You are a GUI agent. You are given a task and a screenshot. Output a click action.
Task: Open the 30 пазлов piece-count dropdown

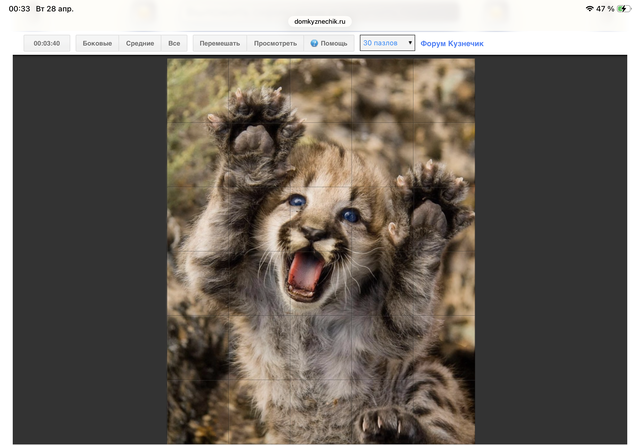coord(387,43)
